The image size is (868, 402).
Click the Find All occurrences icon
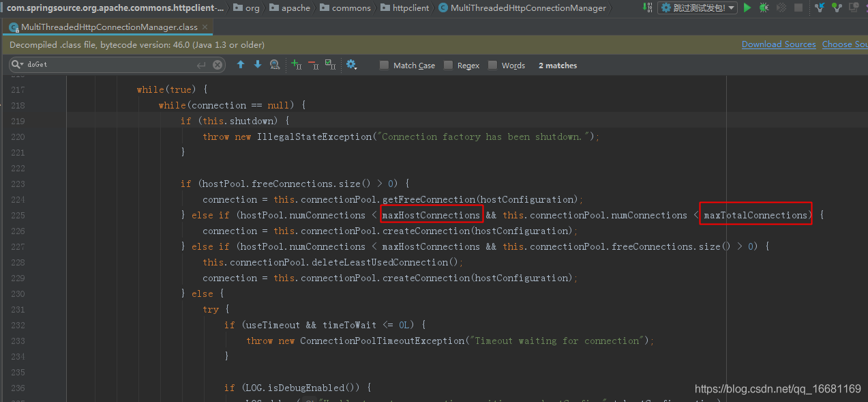click(275, 65)
